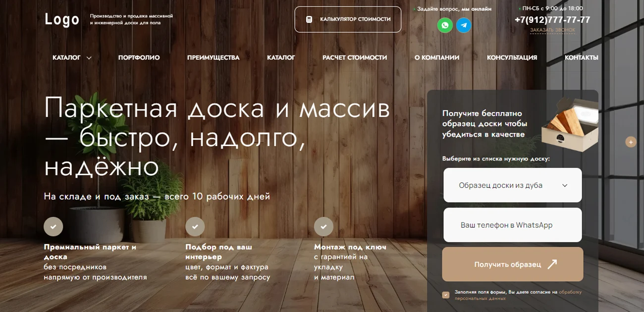
Task: Open the Портфолио menu item
Action: [x=139, y=57]
